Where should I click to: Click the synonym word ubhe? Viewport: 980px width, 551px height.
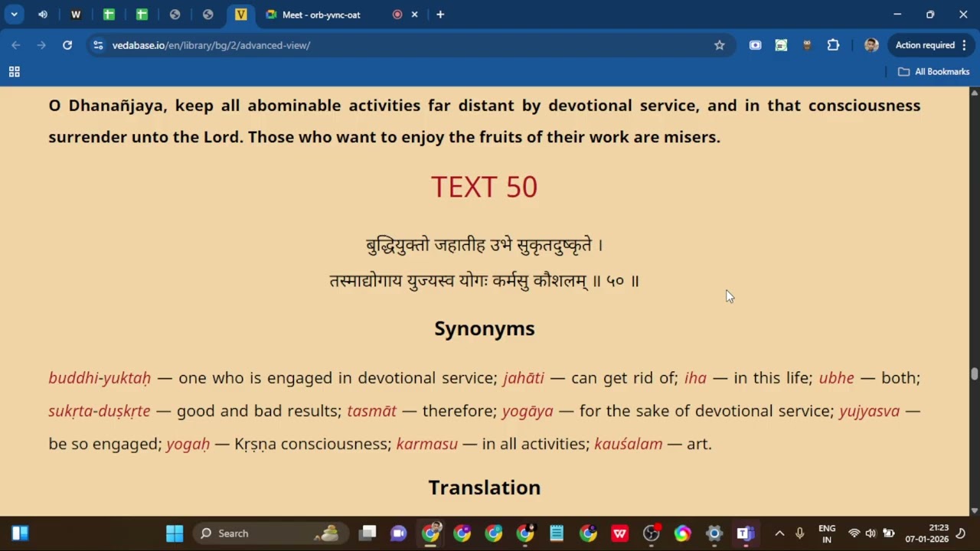[x=836, y=377]
